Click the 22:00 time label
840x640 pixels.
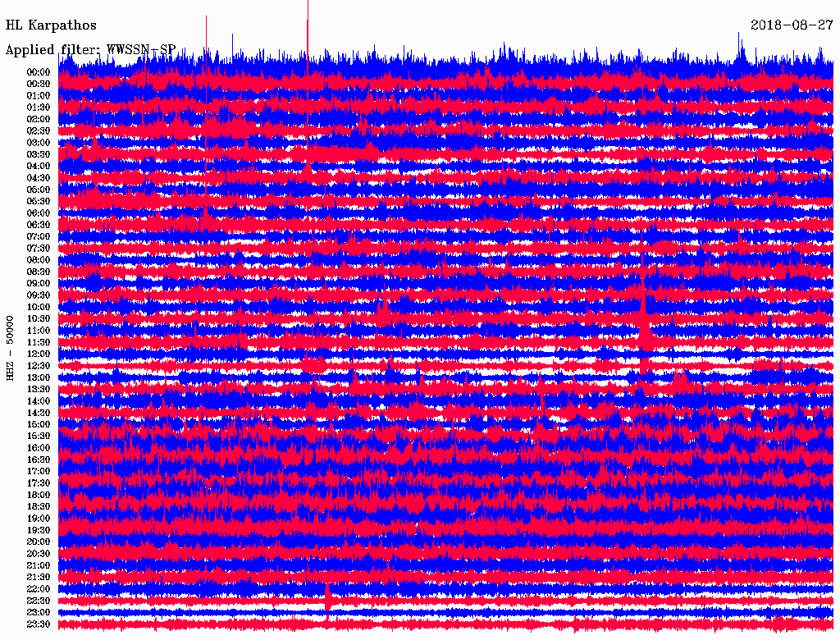(x=39, y=588)
